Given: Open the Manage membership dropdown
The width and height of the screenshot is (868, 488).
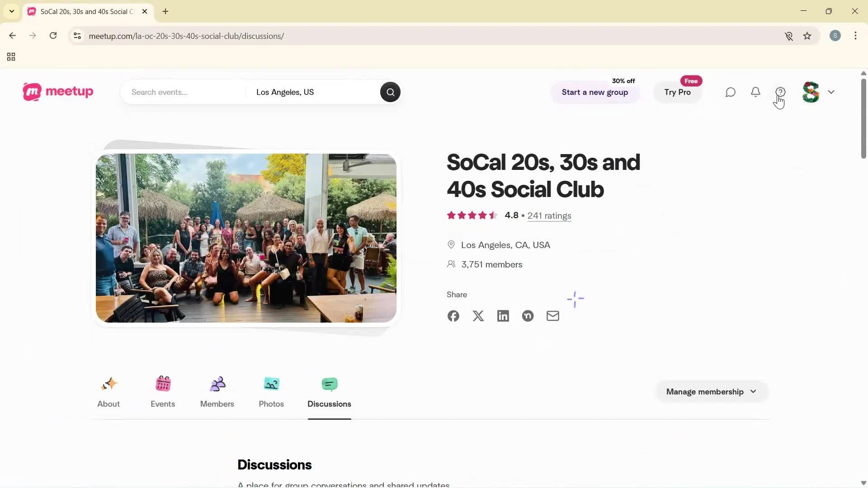Looking at the screenshot, I should 711,391.
